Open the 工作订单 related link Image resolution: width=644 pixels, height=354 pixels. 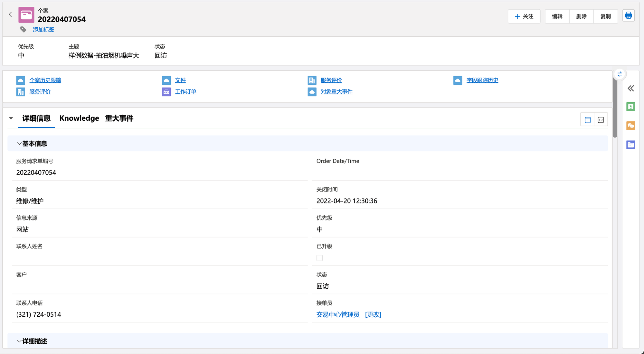[185, 92]
